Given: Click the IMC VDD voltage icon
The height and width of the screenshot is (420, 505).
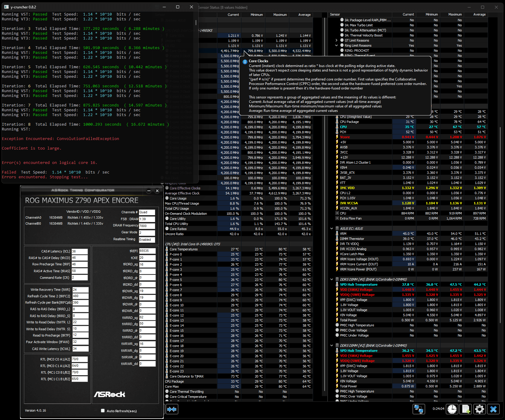Looking at the screenshot, I should (x=337, y=188).
